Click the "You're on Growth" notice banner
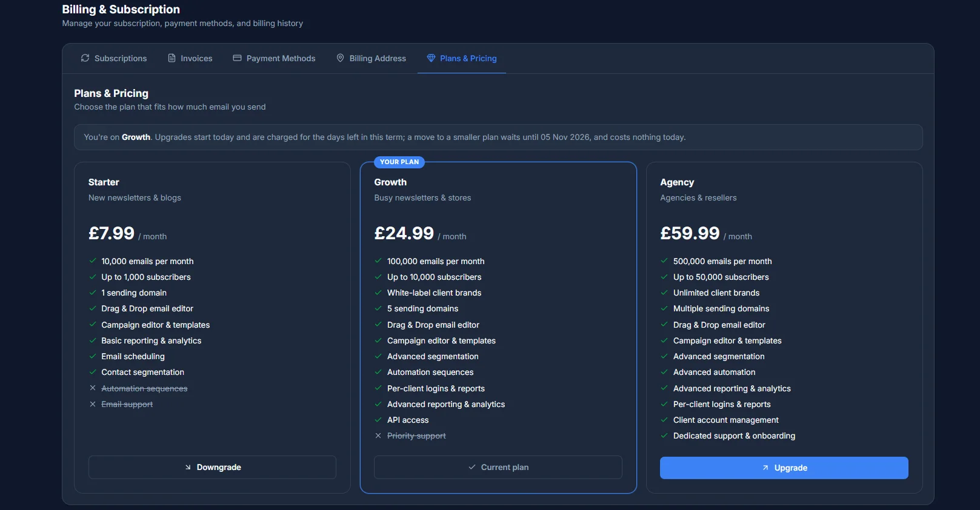Screen dimensions: 980x510 point(498,137)
